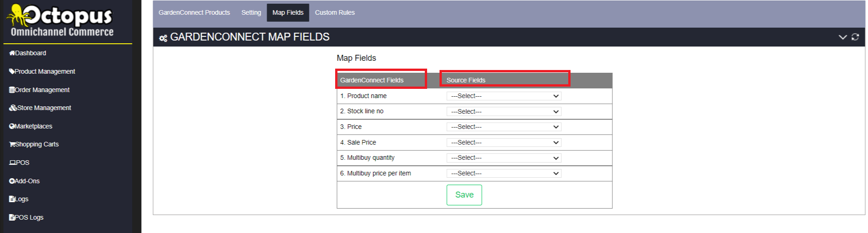
Task: Click the '6. Multibuy price per item' label
Action: click(376, 173)
